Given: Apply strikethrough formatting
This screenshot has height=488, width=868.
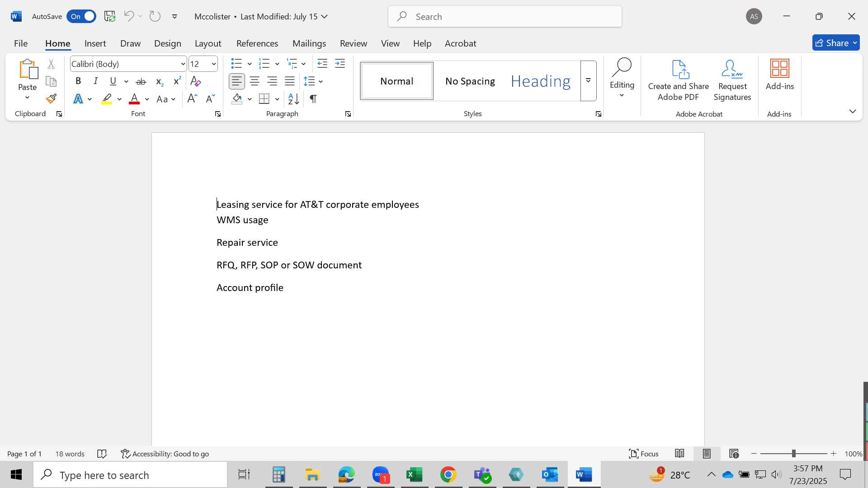Looking at the screenshot, I should [141, 81].
